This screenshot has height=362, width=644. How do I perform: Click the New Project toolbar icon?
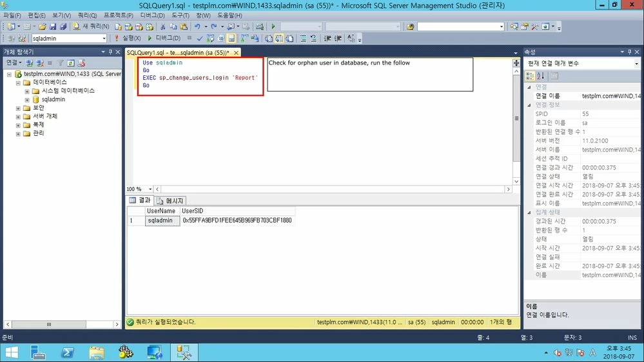(x=11, y=26)
